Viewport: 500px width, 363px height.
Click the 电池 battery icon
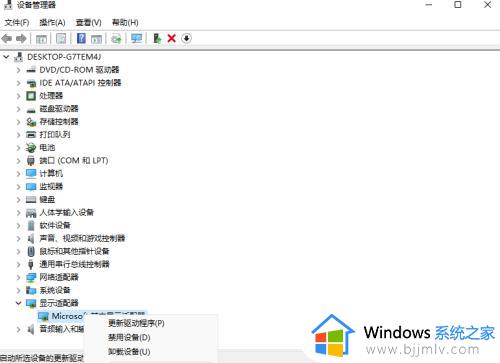(31, 148)
